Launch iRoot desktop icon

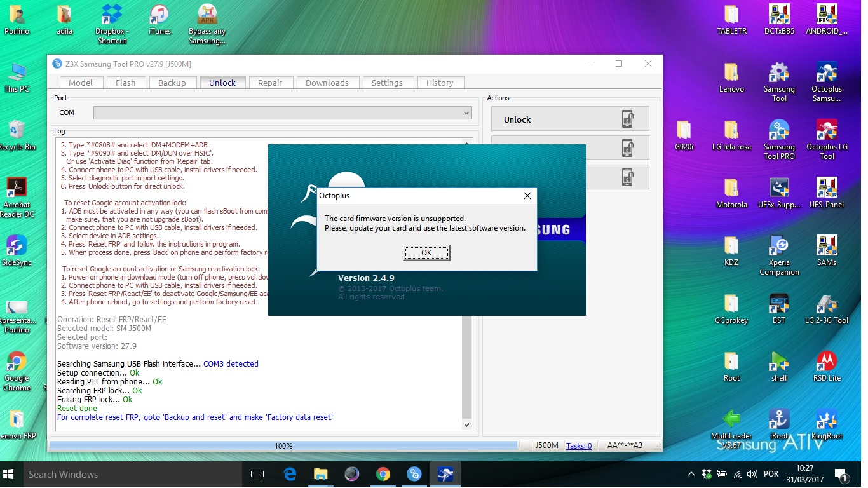click(x=779, y=425)
